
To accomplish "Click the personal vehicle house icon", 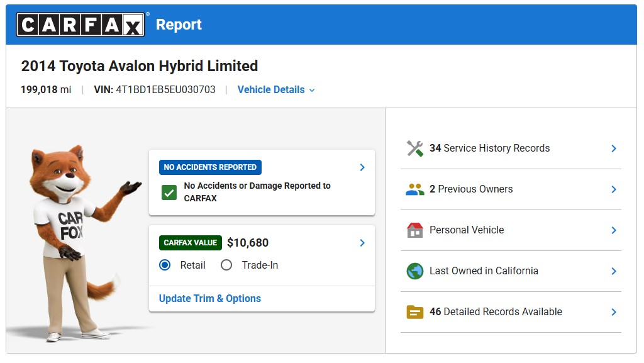I will 415,230.
